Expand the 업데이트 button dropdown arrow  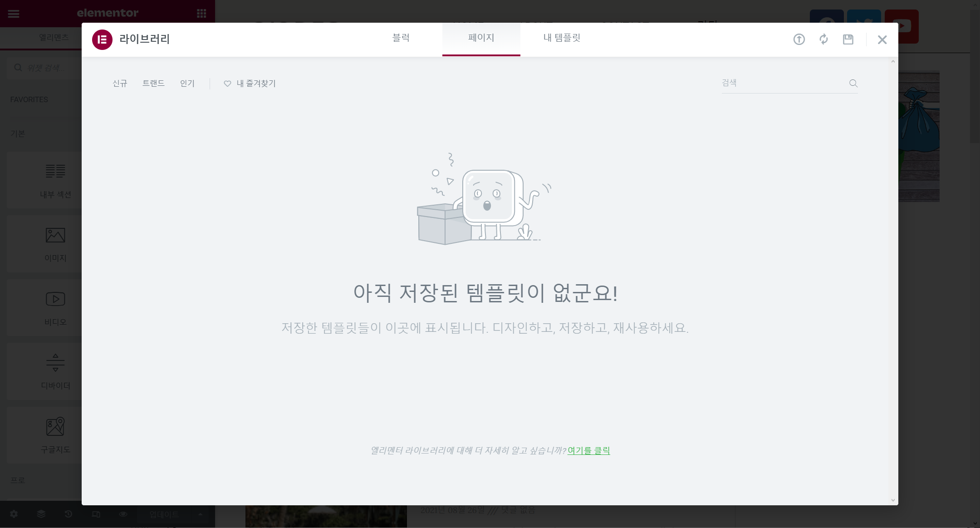200,514
